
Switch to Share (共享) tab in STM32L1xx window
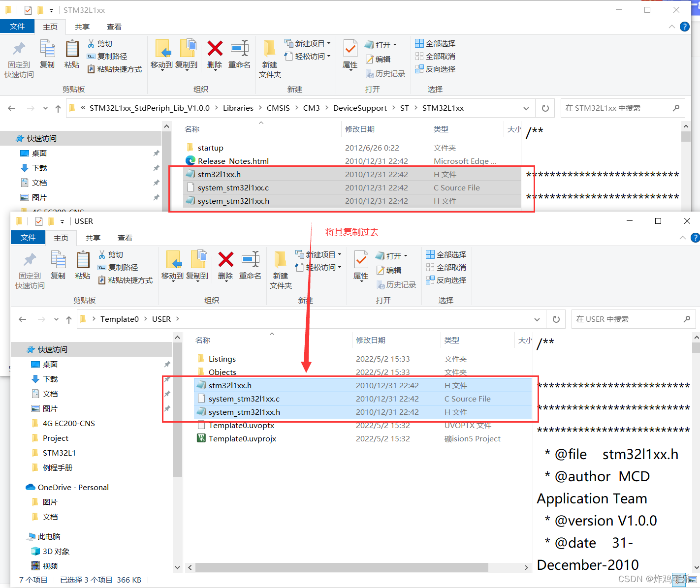[82, 27]
